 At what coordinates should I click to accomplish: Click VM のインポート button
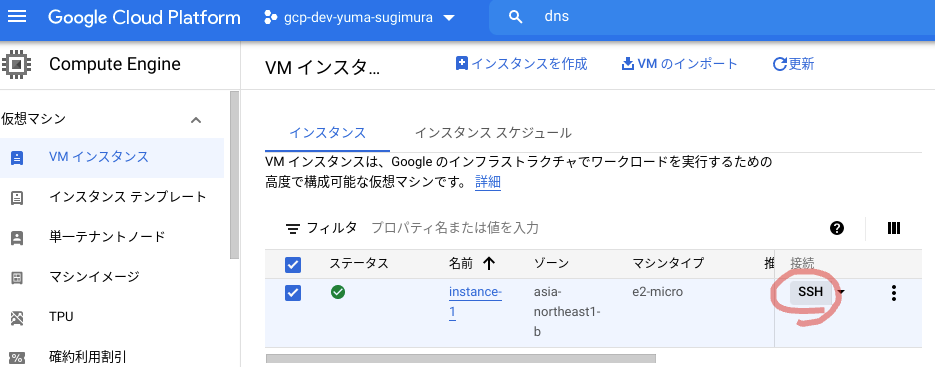(x=679, y=64)
